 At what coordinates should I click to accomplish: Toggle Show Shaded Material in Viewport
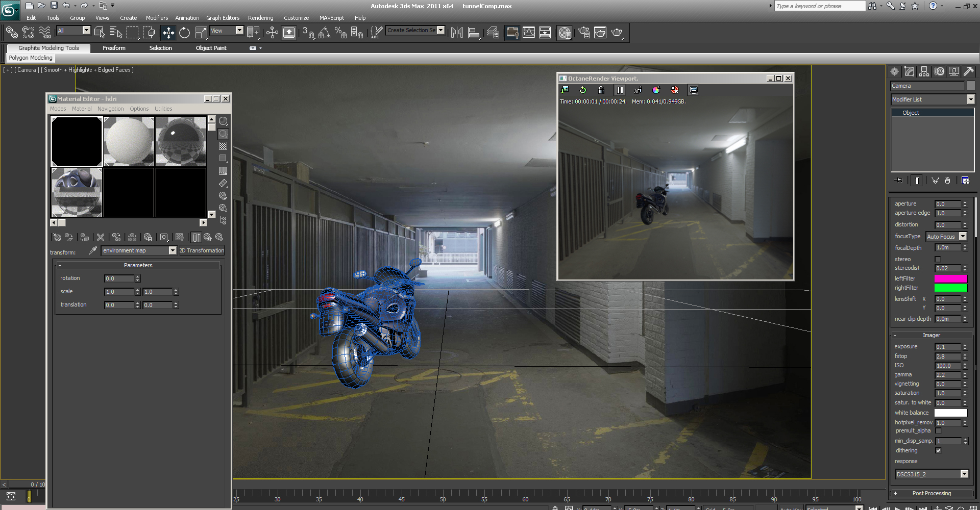tap(179, 237)
